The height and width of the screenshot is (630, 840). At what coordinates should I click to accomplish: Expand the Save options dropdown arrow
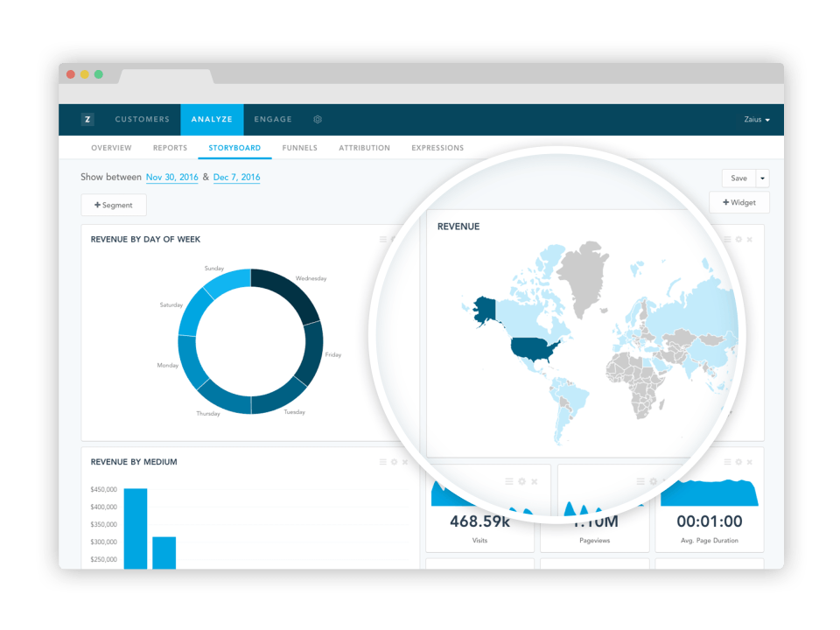tap(762, 178)
